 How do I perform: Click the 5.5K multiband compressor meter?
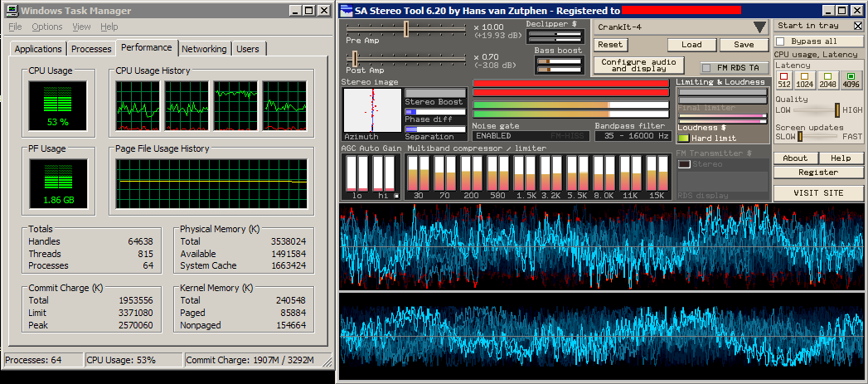578,173
